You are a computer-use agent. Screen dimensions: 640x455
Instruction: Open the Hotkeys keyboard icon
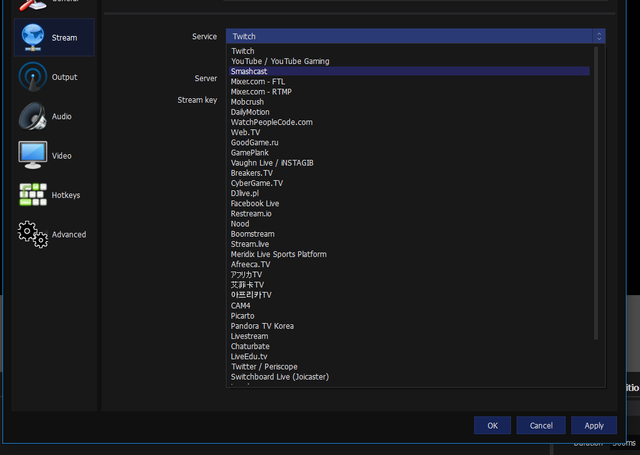pyautogui.click(x=33, y=194)
